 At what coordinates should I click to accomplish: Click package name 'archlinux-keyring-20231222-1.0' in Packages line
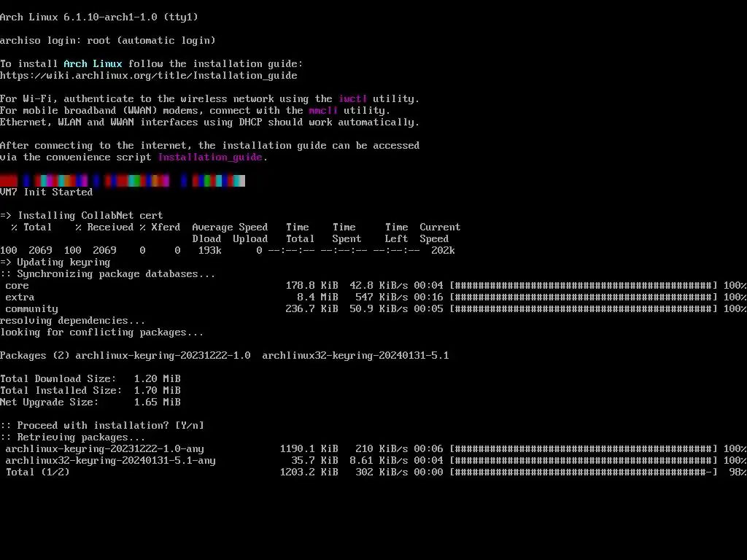click(x=163, y=355)
